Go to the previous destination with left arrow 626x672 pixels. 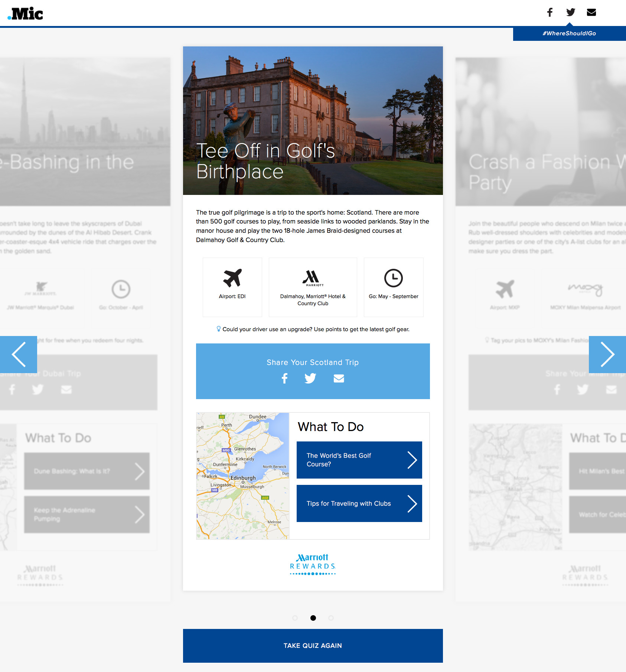point(19,355)
